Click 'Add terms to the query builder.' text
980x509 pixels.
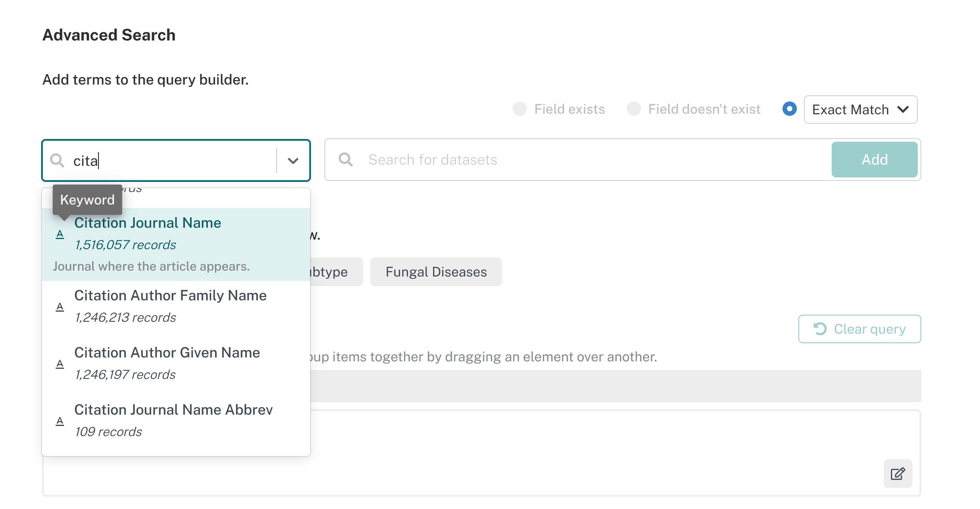(x=145, y=79)
